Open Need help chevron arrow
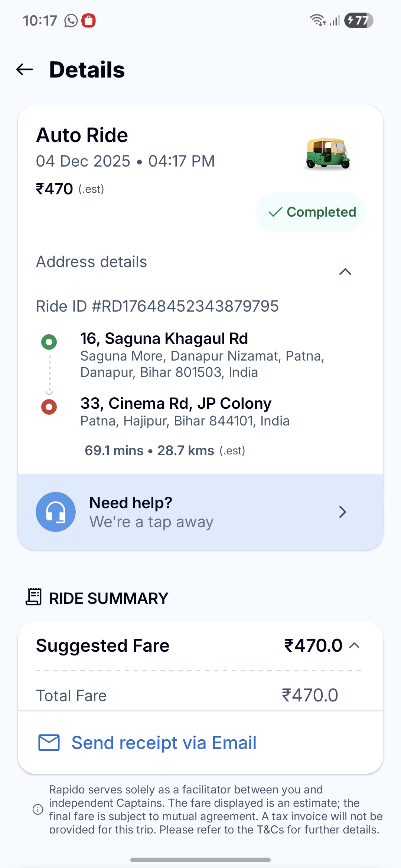Screen dimensions: 401x868 tap(343, 512)
